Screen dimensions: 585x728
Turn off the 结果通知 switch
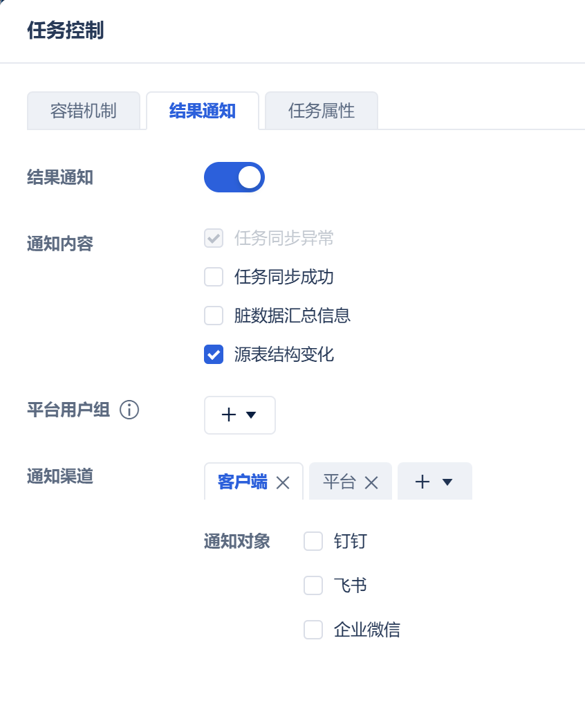234,177
